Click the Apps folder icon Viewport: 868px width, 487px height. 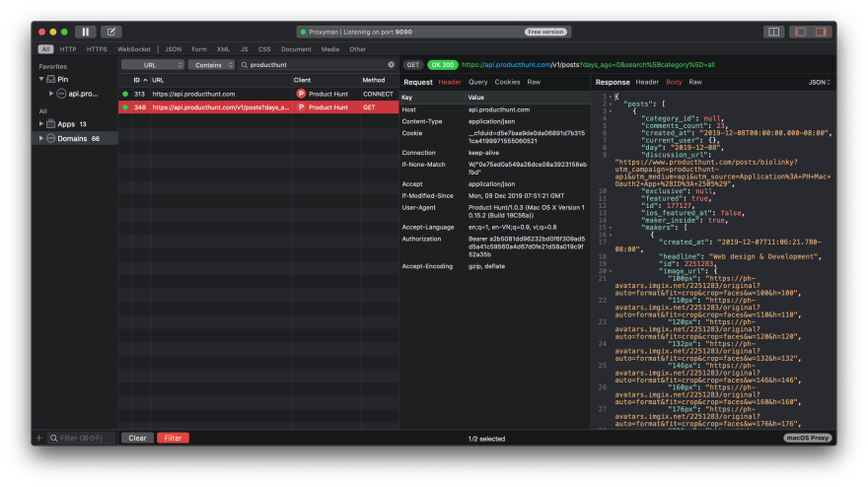[51, 124]
